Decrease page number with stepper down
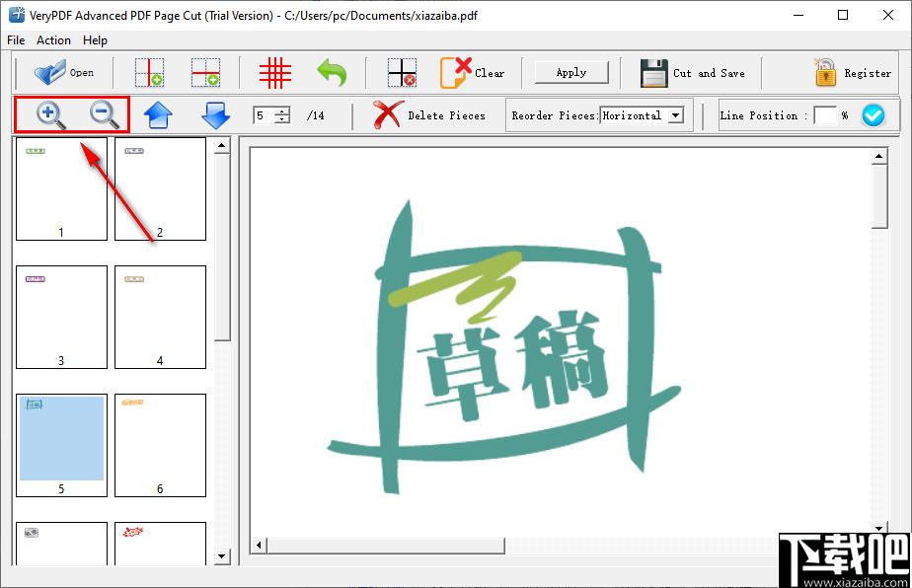Image resolution: width=912 pixels, height=588 pixels. click(x=282, y=119)
